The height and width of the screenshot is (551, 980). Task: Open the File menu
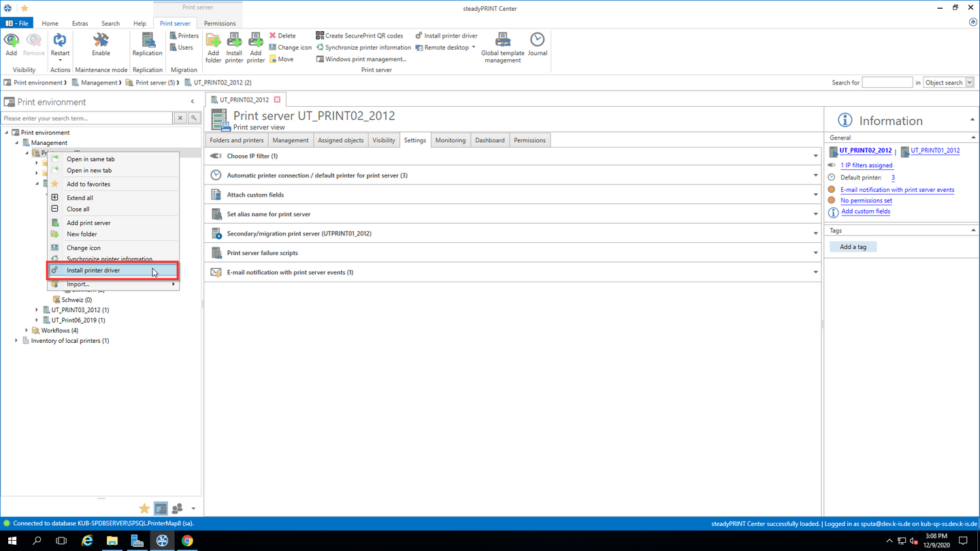[18, 23]
